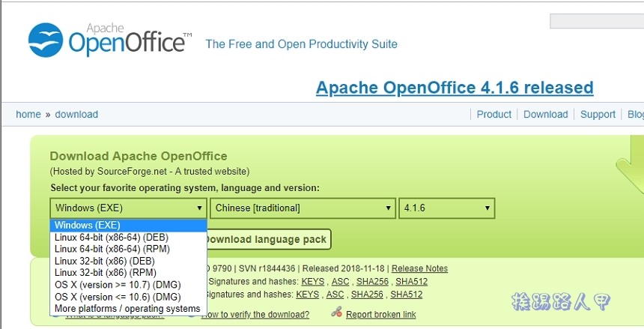Image resolution: width=644 pixels, height=329 pixels.
Task: Click Released 2018-11-18 text
Action: (344, 268)
